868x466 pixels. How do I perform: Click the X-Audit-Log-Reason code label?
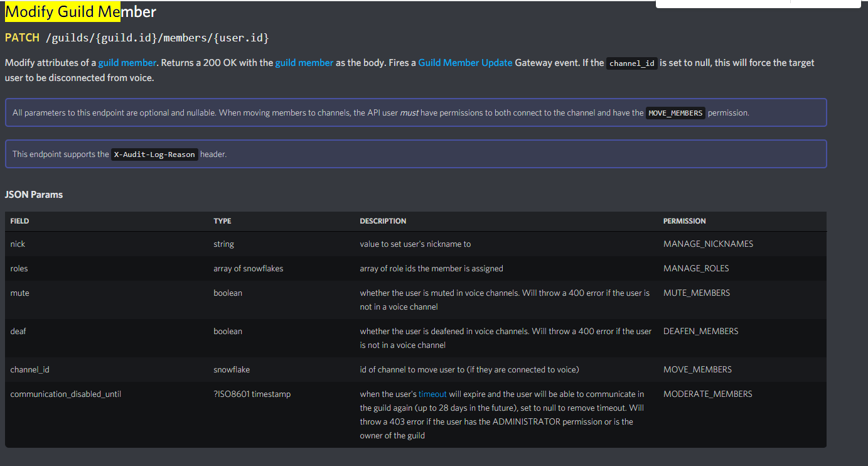pos(154,154)
